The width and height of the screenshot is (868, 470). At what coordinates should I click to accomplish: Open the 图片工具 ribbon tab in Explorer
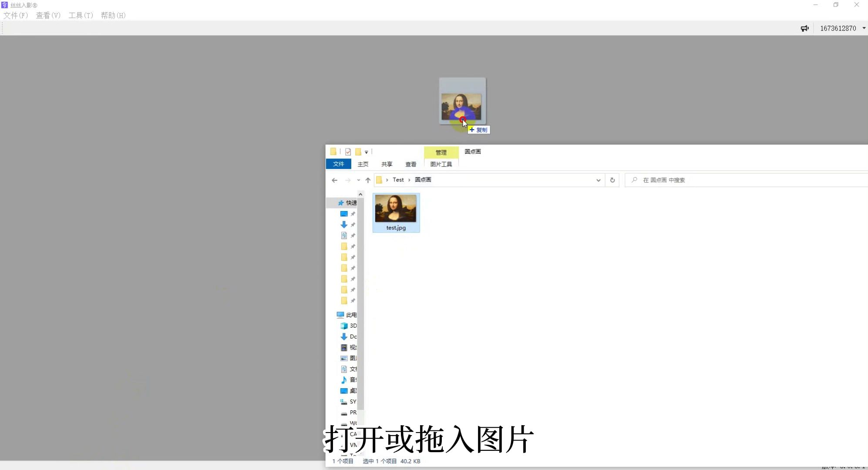pos(440,164)
